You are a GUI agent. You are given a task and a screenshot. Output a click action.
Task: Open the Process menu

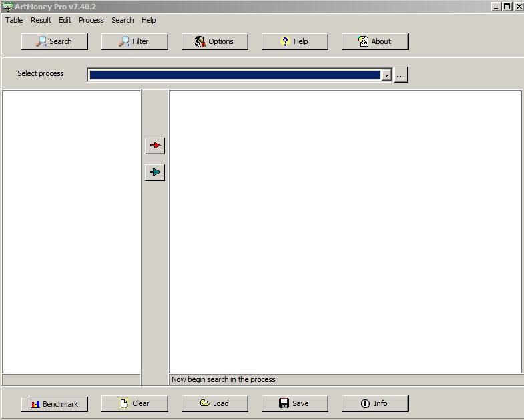pos(91,20)
